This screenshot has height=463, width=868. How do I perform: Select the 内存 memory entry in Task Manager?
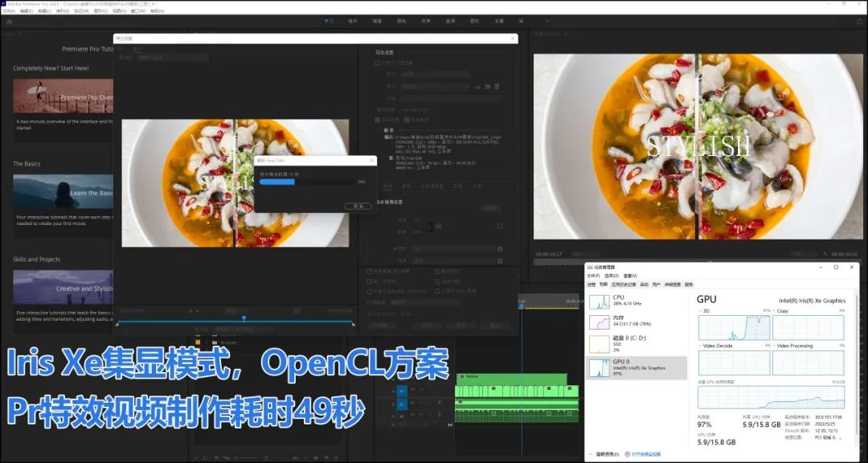pyautogui.click(x=637, y=322)
